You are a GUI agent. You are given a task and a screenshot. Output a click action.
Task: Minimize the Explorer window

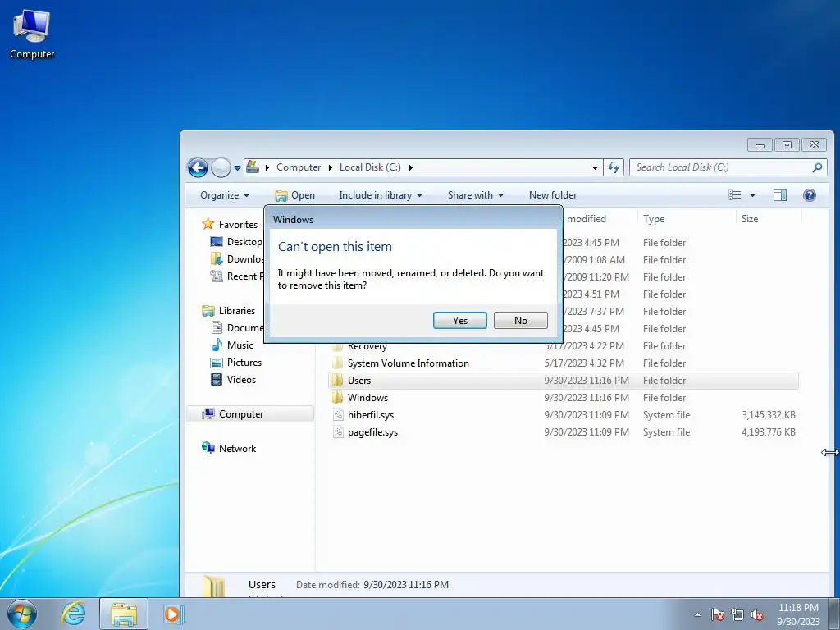760,144
